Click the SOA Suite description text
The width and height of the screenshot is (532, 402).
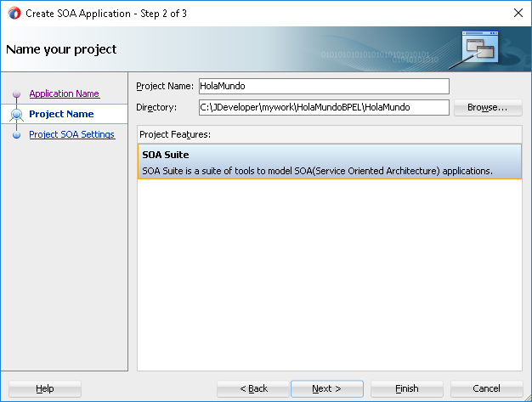[x=317, y=171]
